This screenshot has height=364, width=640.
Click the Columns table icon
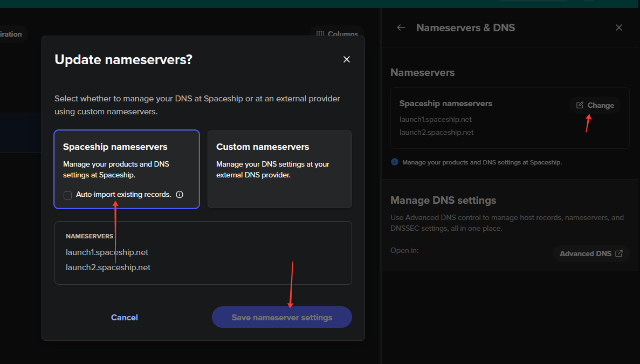point(320,34)
